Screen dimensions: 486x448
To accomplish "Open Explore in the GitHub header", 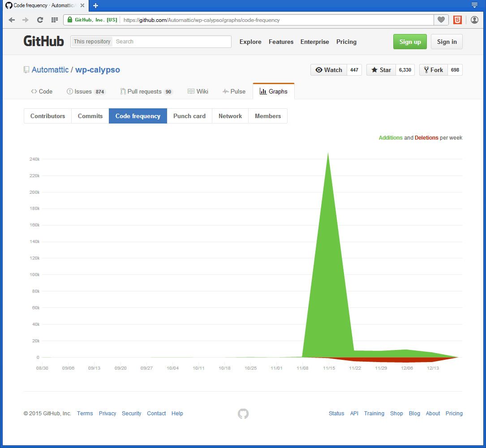I will (250, 42).
